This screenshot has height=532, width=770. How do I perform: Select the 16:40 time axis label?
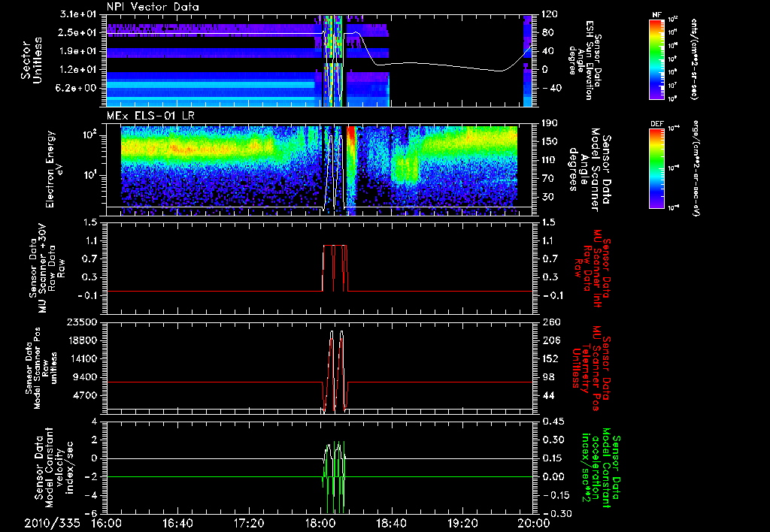click(x=177, y=522)
